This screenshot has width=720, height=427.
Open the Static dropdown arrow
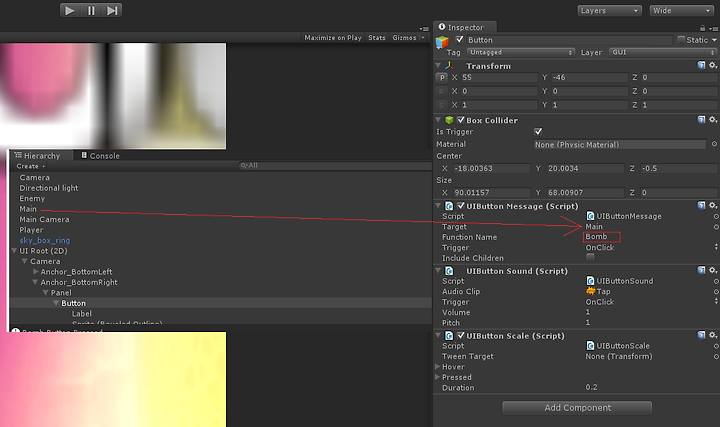(714, 40)
